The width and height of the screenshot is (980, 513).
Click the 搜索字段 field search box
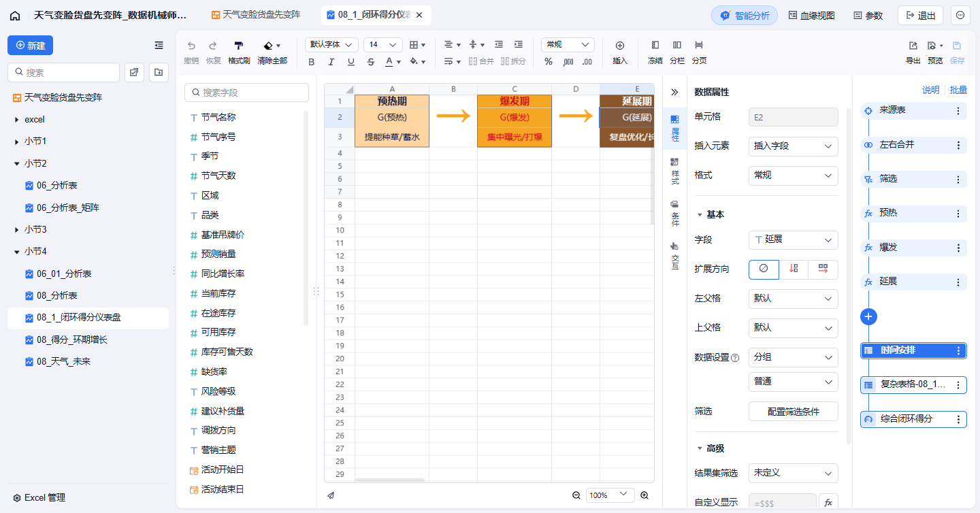pyautogui.click(x=246, y=93)
